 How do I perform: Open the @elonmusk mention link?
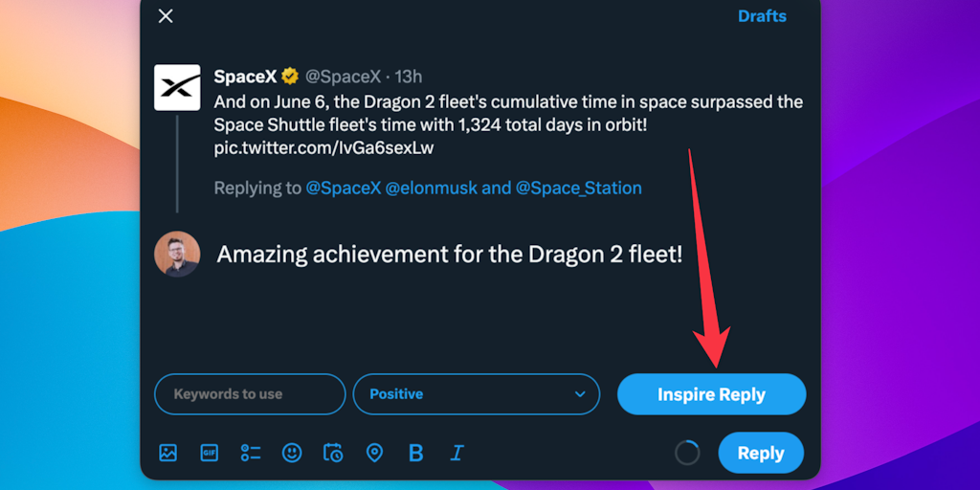431,188
